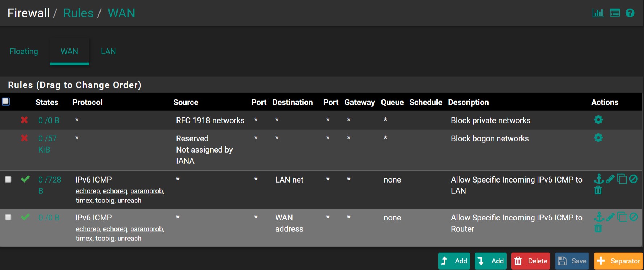Check the WAN address rule checkbox

pos(8,217)
